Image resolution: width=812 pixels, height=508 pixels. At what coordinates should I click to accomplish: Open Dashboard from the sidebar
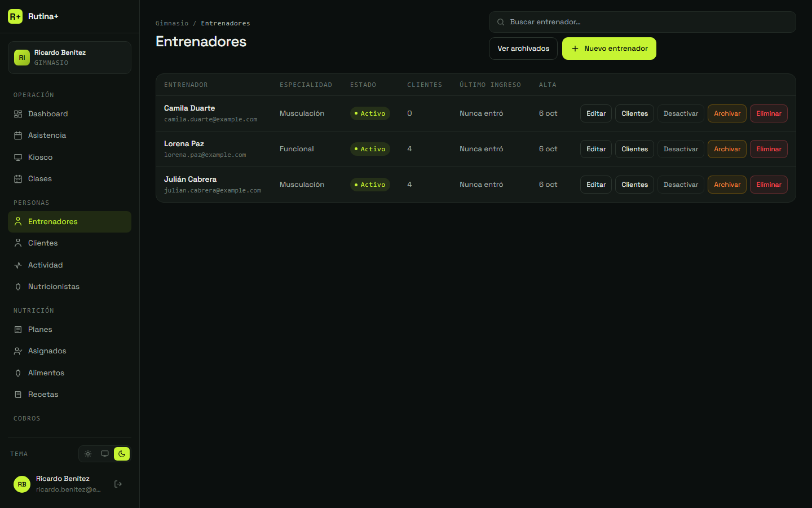(69, 114)
